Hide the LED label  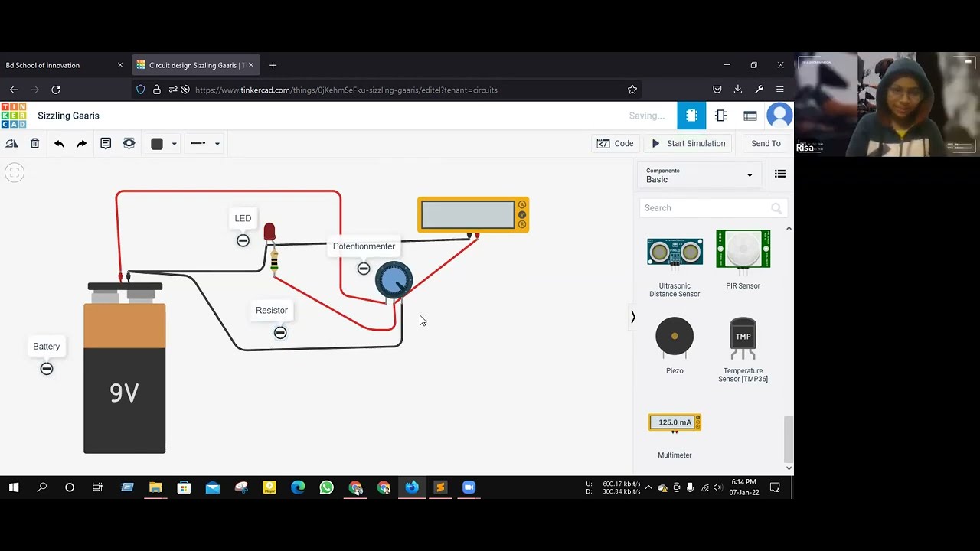point(243,240)
